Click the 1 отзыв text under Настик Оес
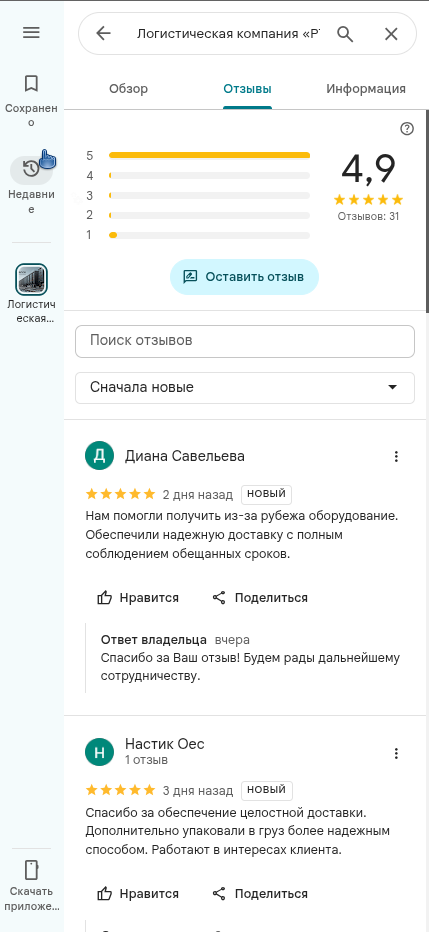The height and width of the screenshot is (932, 429). pos(146,760)
